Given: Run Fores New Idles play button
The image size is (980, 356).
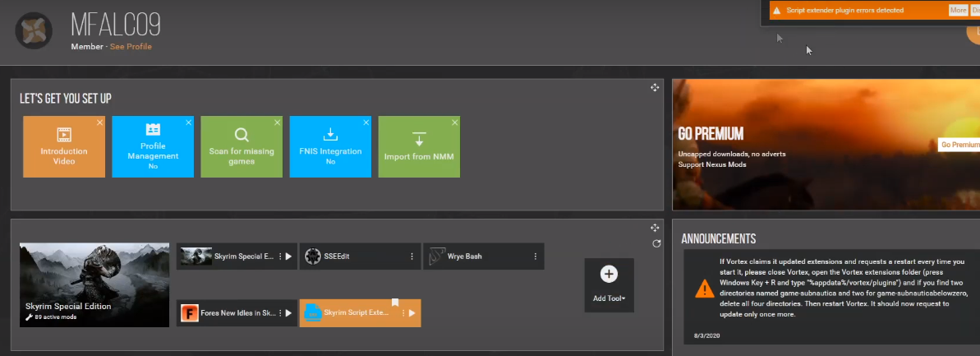Looking at the screenshot, I should pos(288,312).
